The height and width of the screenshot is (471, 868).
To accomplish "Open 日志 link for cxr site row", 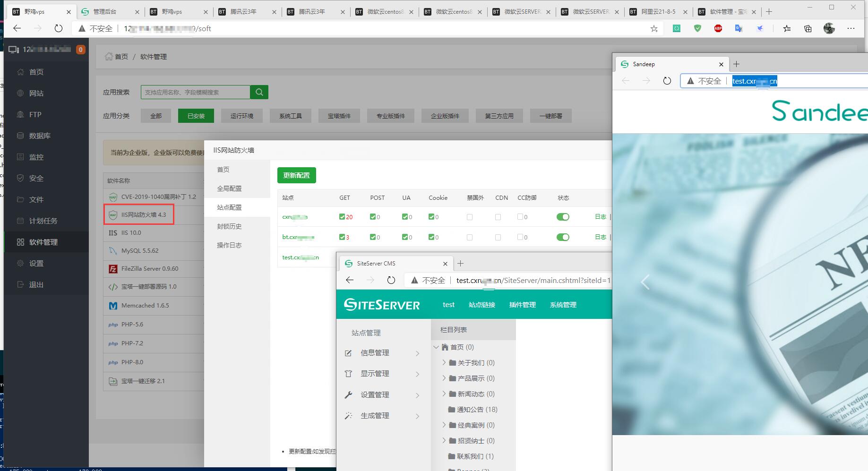I will coord(601,217).
